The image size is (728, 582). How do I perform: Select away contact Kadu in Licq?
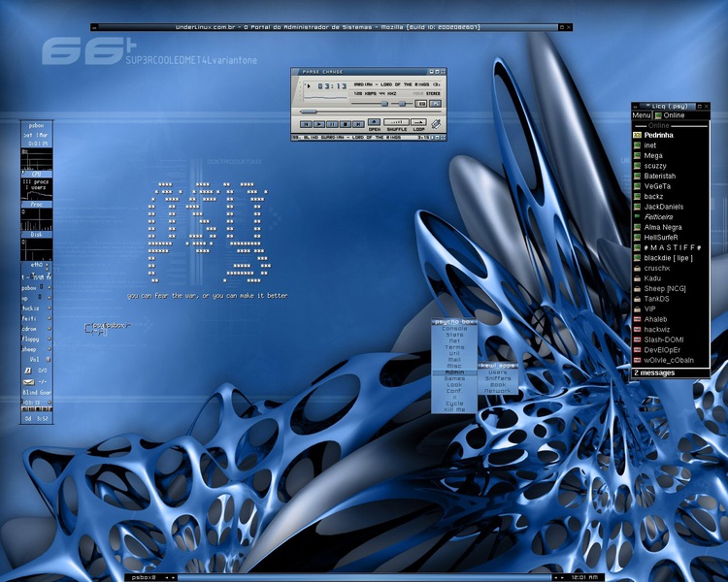click(x=671, y=278)
